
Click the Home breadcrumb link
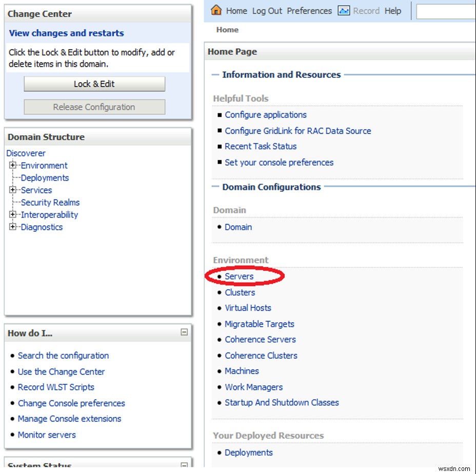pos(227,30)
